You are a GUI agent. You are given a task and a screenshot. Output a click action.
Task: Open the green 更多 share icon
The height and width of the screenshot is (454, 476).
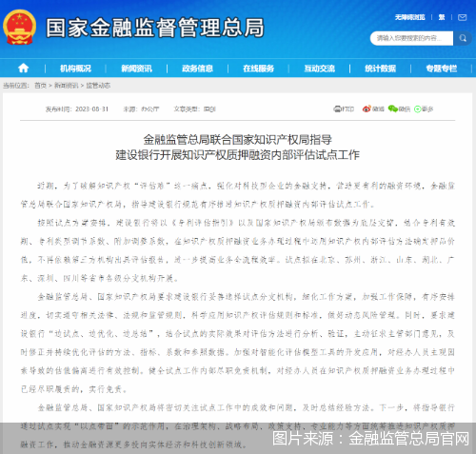(418, 109)
